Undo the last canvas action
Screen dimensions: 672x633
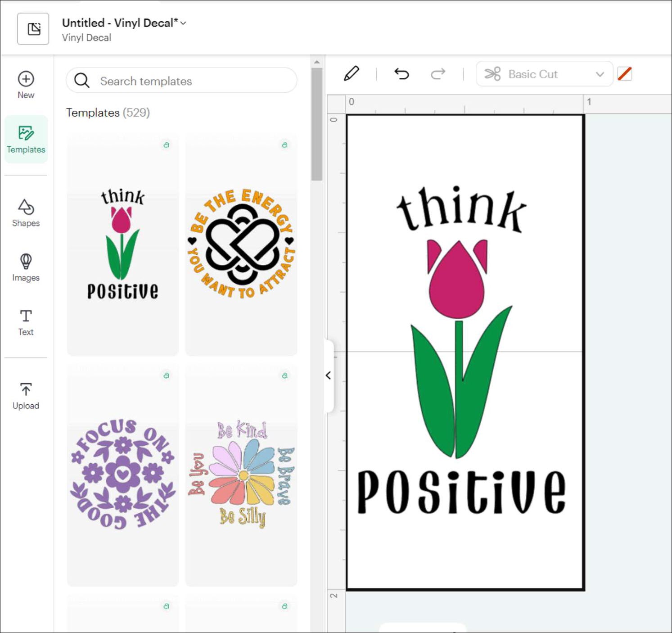click(401, 74)
